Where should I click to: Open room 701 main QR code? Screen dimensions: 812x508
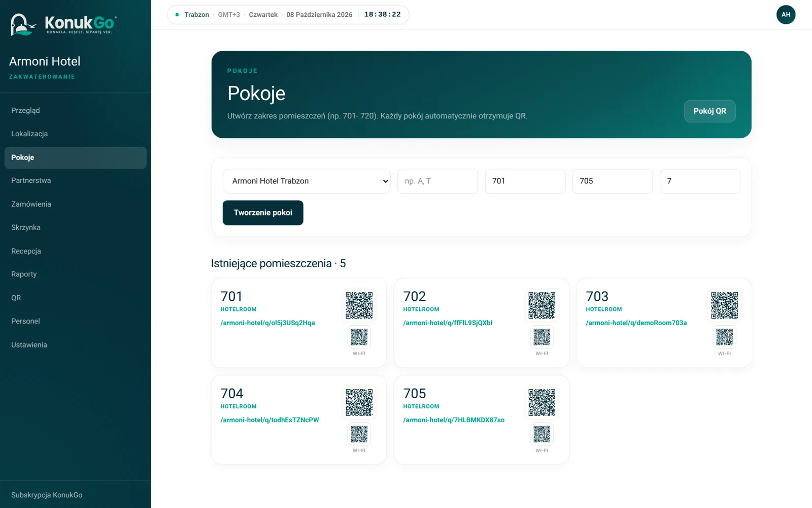point(359,305)
